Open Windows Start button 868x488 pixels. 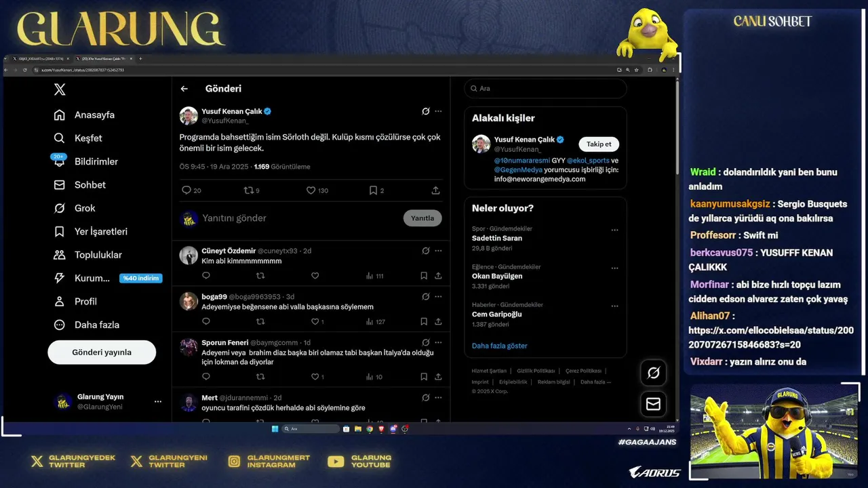275,429
